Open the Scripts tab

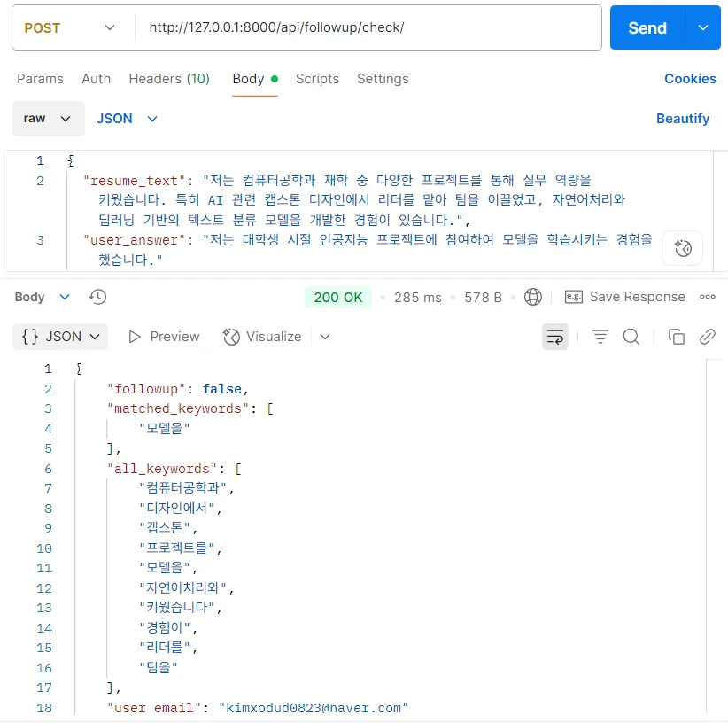[x=317, y=79]
